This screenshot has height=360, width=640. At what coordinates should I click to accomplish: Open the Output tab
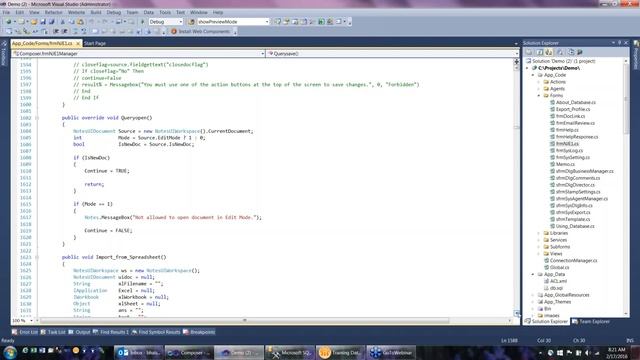80,332
